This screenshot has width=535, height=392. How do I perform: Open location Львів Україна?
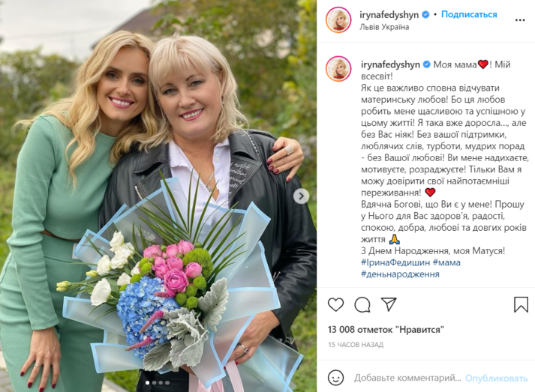click(384, 27)
